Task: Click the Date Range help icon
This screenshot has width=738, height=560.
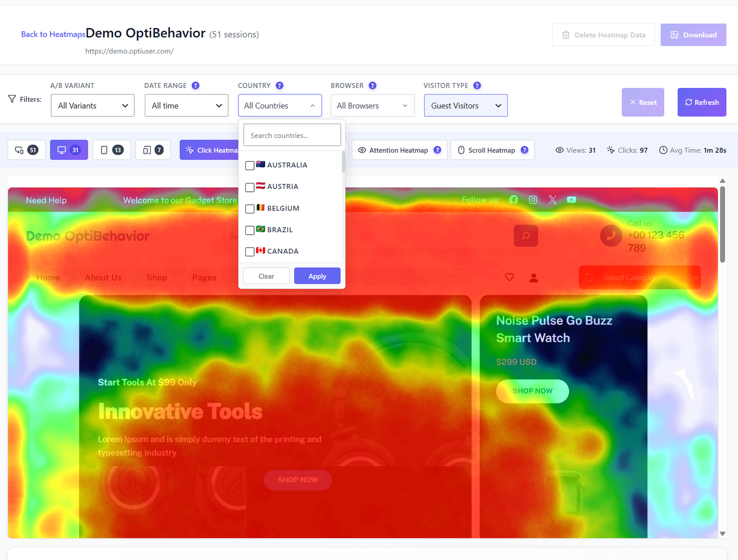Action: pos(196,86)
